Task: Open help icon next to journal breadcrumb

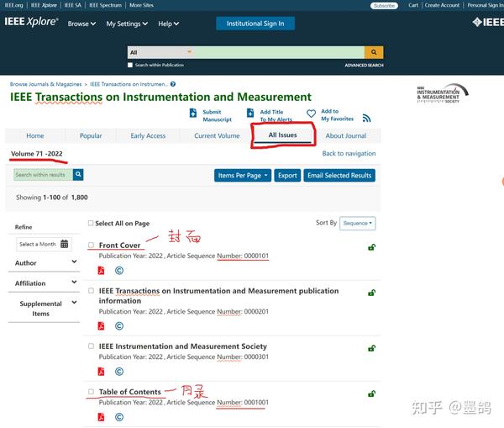Action: [x=173, y=84]
